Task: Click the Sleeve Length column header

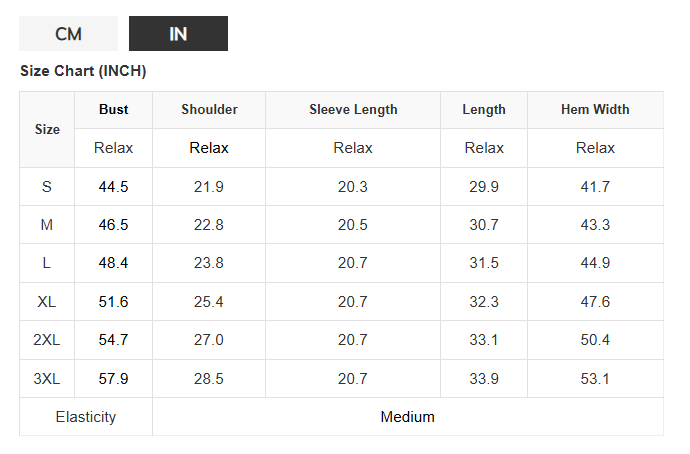Action: tap(353, 110)
